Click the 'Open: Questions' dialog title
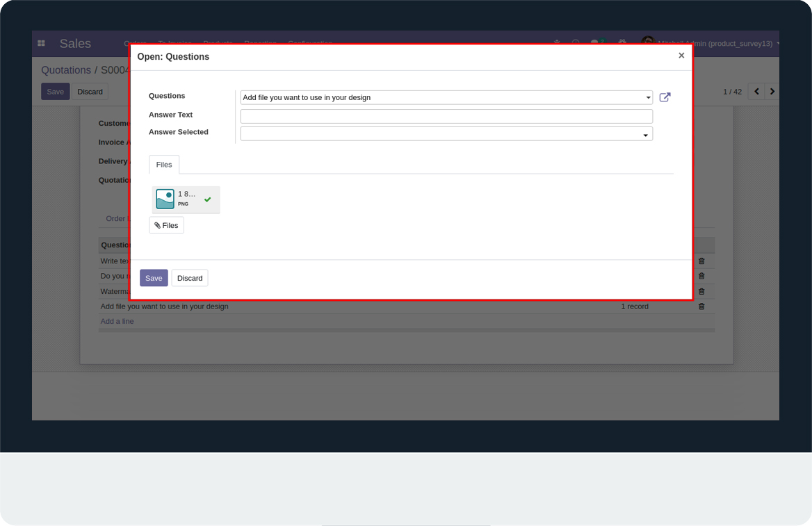 point(173,57)
